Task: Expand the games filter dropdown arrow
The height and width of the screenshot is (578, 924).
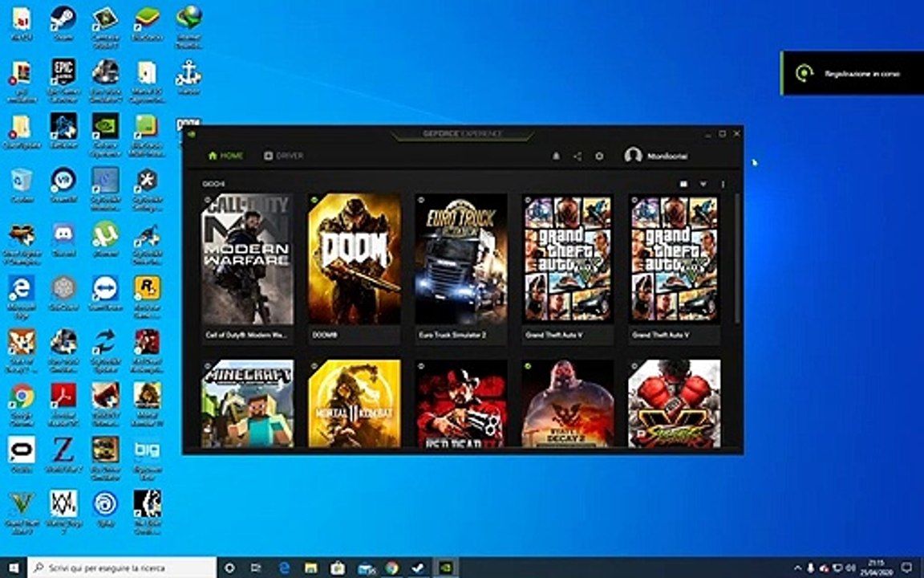Action: [x=703, y=184]
